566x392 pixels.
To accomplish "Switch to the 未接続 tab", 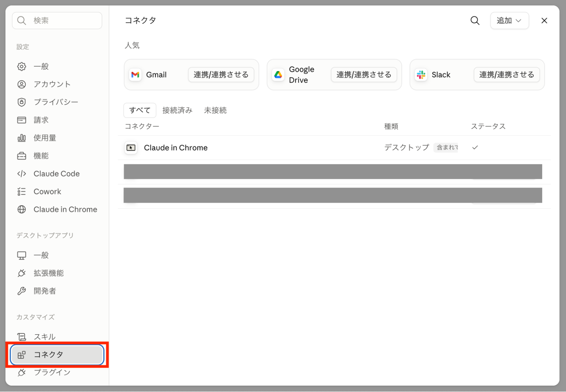I will [215, 110].
